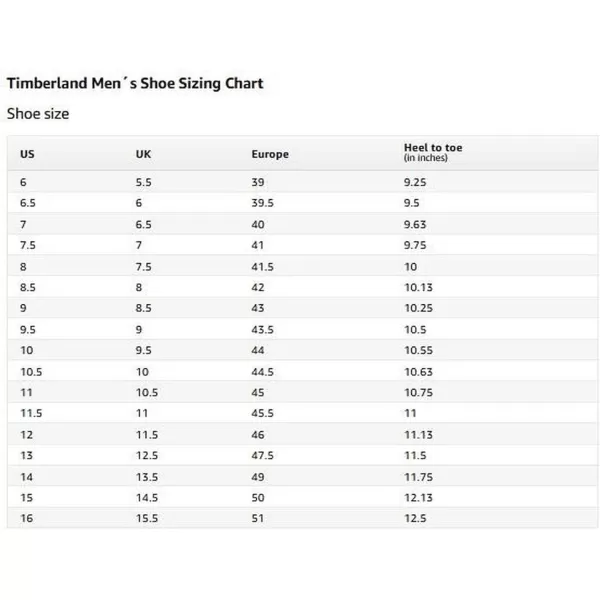Click the Shoe size subtitle text

coord(38,114)
